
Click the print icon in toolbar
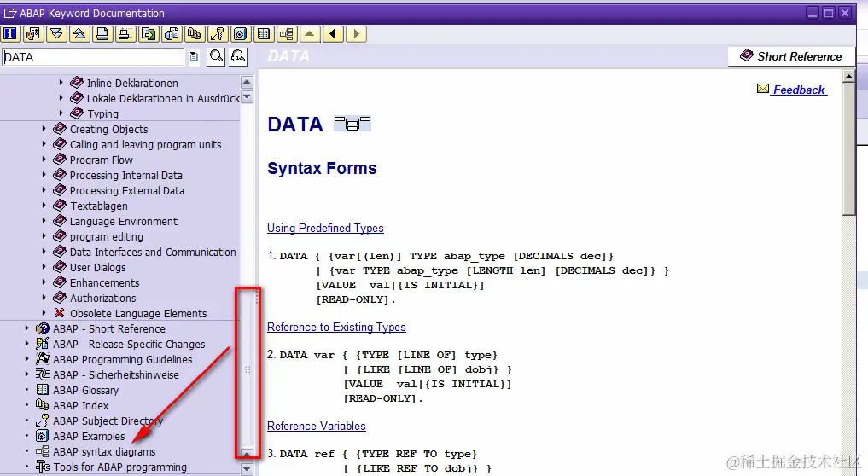102,34
